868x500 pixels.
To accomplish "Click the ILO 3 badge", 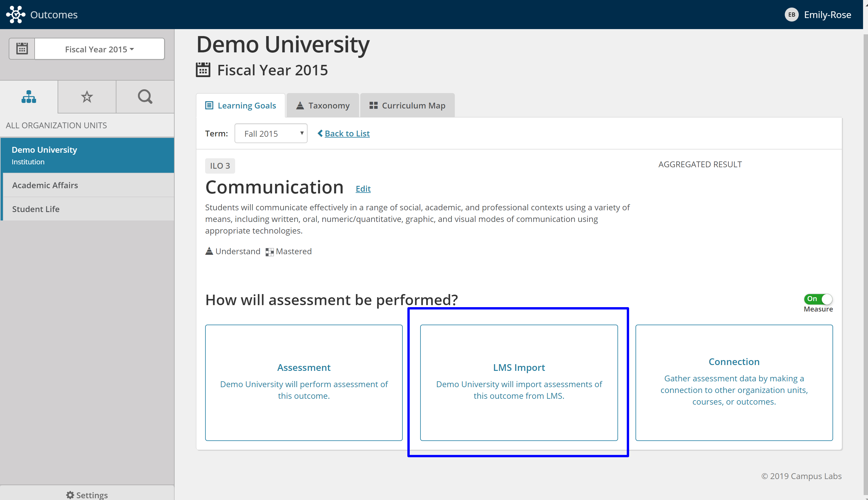I will [x=220, y=166].
